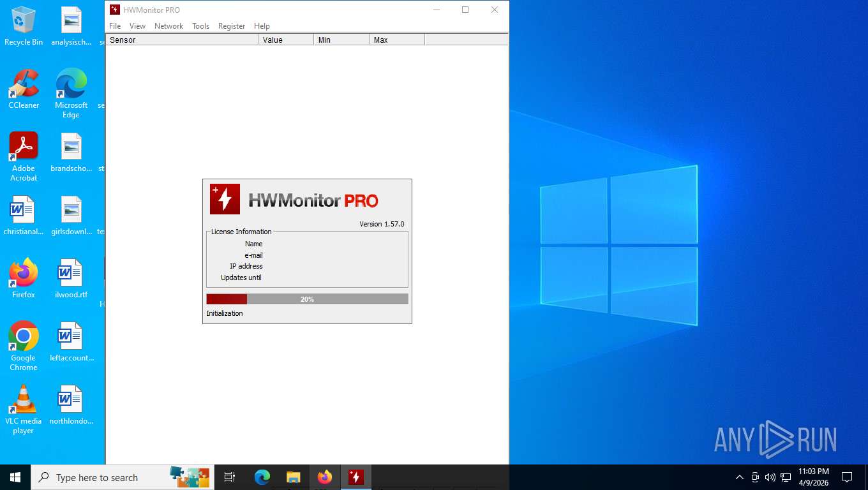Click the Initialization status text
Screen dimensions: 868x490
click(225, 313)
